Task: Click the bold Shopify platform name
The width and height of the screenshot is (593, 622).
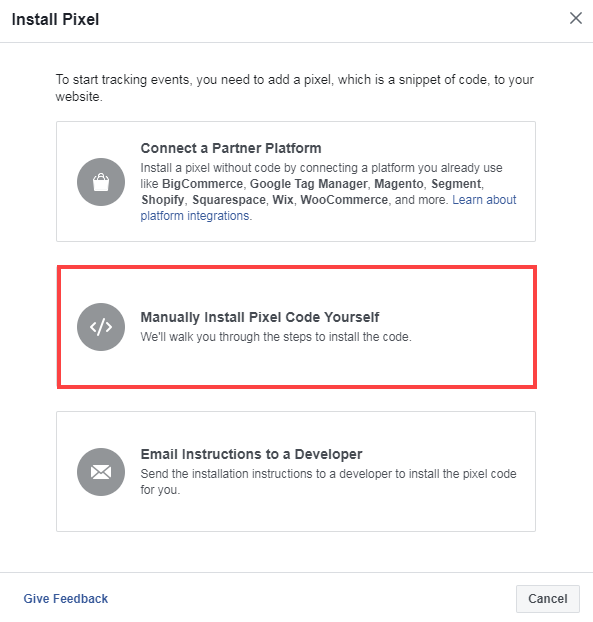Action: 163,200
